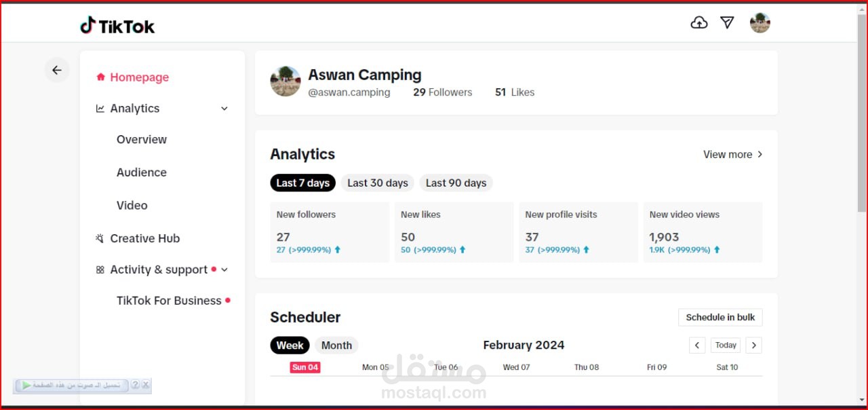868x410 pixels.
Task: Select the Last 90 days filter
Action: click(x=456, y=183)
